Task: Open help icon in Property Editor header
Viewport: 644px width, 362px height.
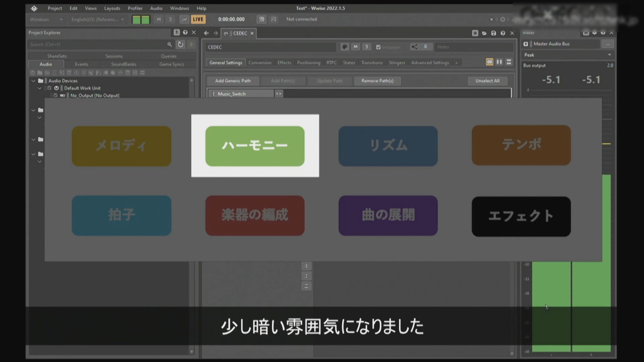Action: click(503, 33)
